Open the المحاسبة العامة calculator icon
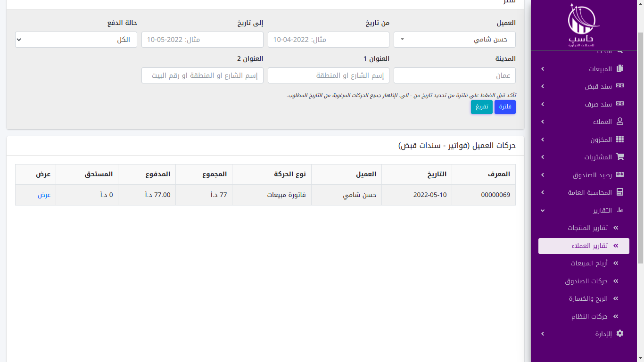This screenshot has height=362, width=644. tap(620, 192)
